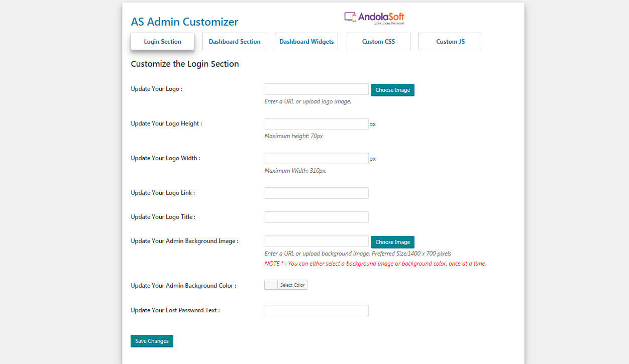Image resolution: width=629 pixels, height=364 pixels.
Task: Click the AndolaSoft logo
Action: [374, 18]
